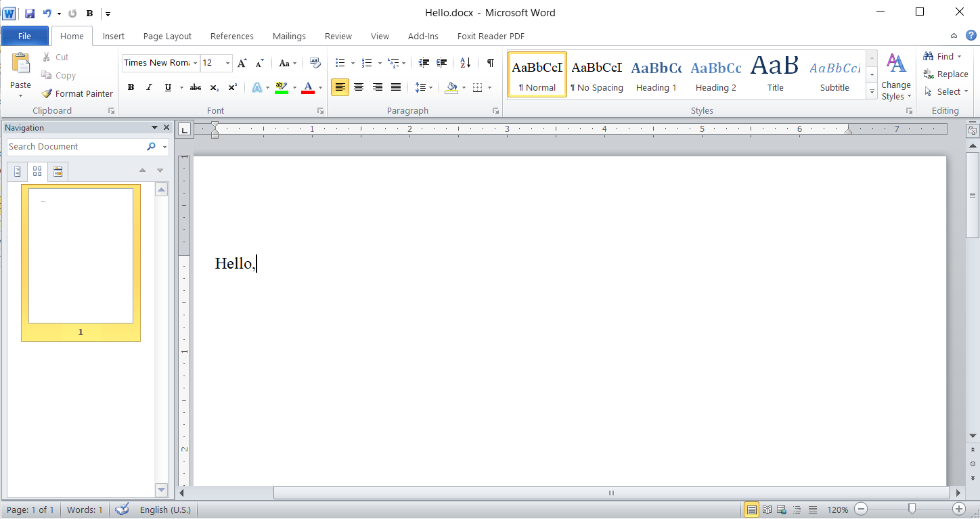The height and width of the screenshot is (519, 980).
Task: Expand the font size dropdown
Action: (227, 63)
